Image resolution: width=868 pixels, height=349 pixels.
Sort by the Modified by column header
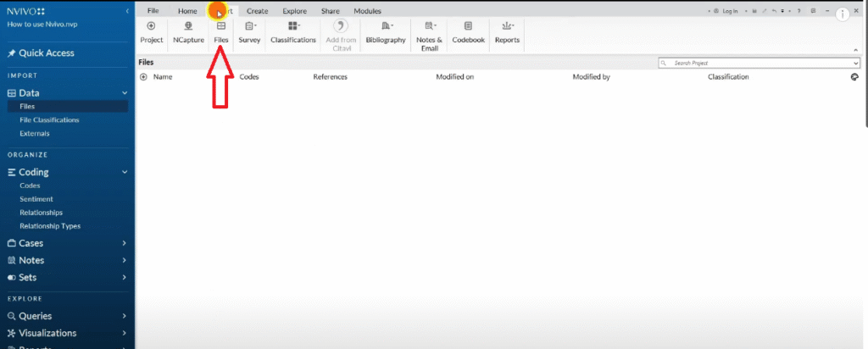(x=591, y=77)
